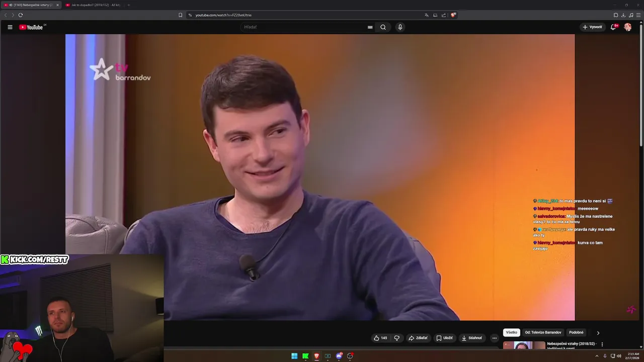Translate this page icon in address bar
Screen dimensions: 644x362
coord(427,15)
